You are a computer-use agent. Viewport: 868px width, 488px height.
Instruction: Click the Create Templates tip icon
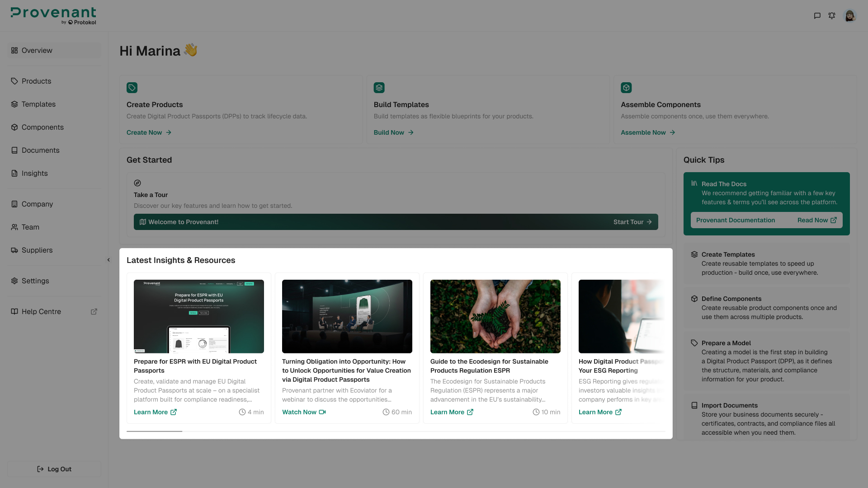694,254
